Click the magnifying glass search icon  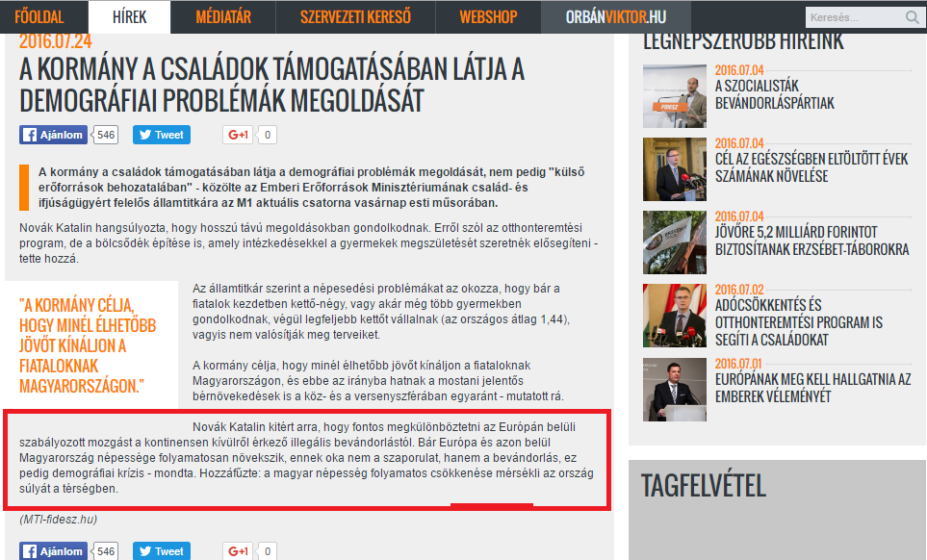coord(913,17)
